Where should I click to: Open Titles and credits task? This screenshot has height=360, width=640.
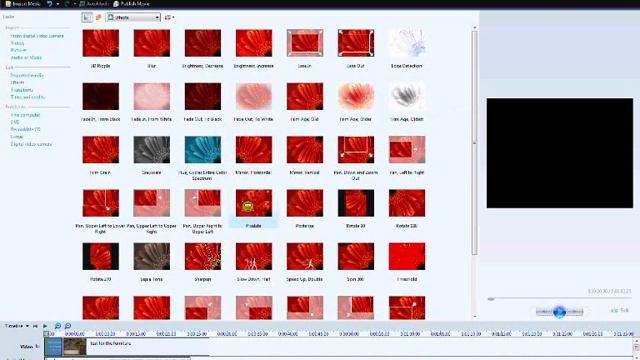click(28, 97)
